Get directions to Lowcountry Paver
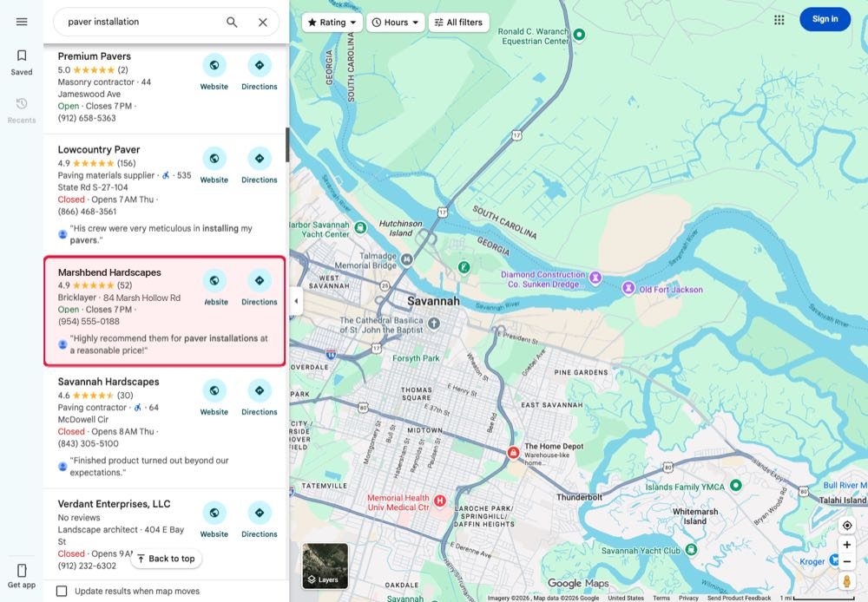868x602 pixels. 259,159
